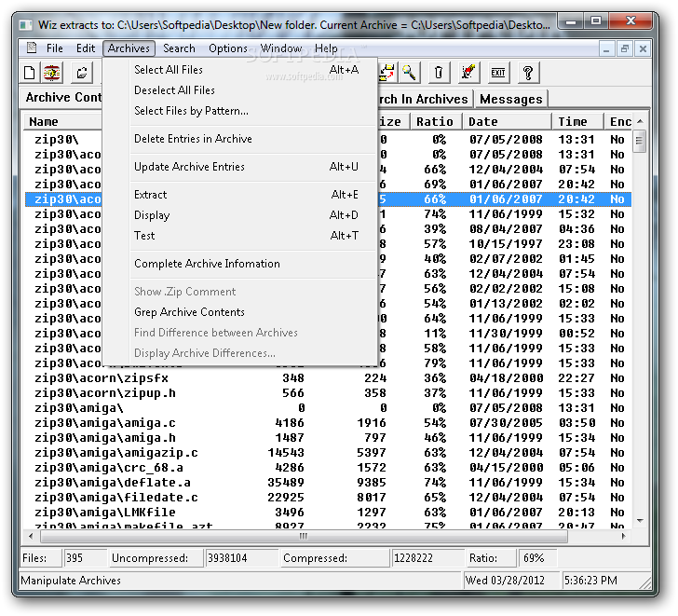Click the yellow folders with red arrow icon

click(387, 73)
